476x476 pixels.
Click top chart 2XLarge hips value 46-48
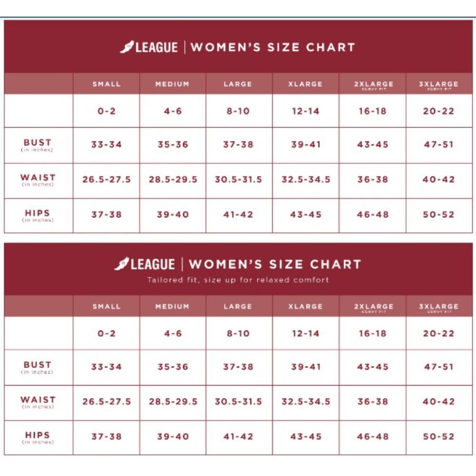coord(373,215)
